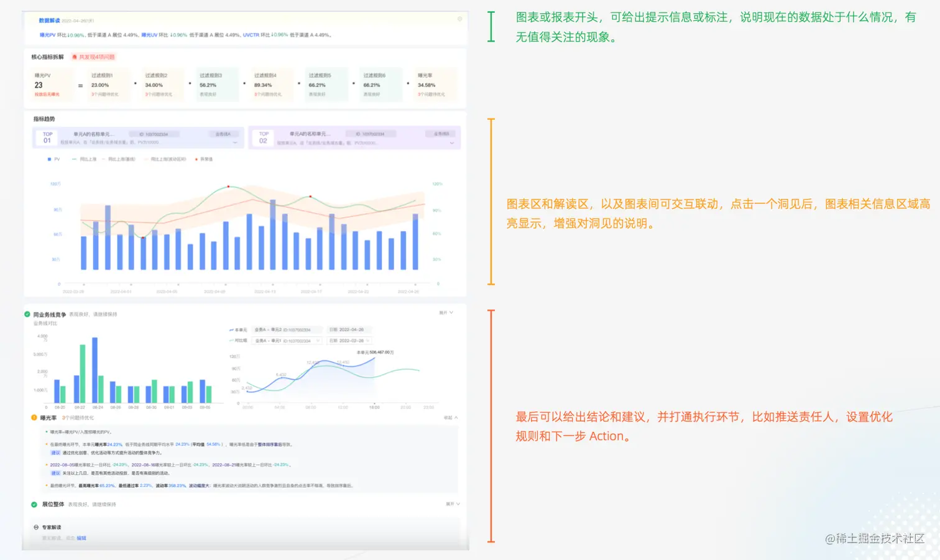Toggle the PV legend item in trend chart
This screenshot has width=940, height=560.
coord(53,159)
